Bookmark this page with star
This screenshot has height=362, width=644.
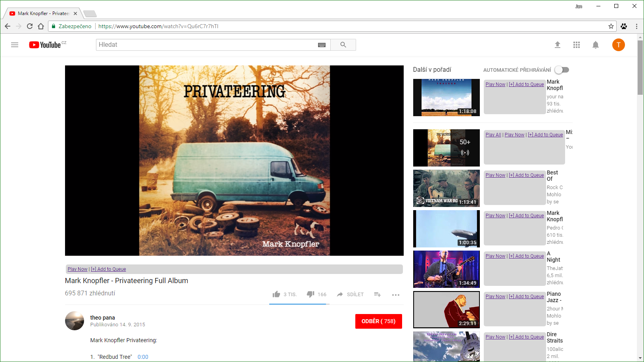point(611,26)
